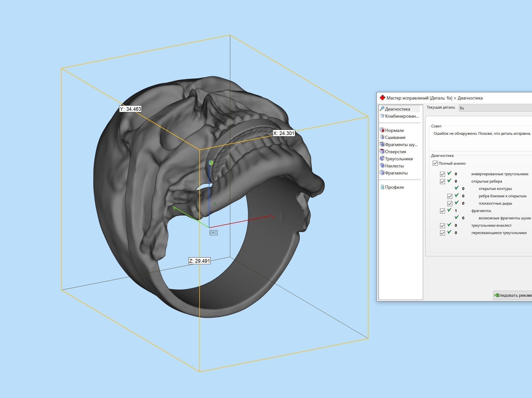Click the X: 24.301 dimension label
This screenshot has height=398, width=532.
pos(284,133)
